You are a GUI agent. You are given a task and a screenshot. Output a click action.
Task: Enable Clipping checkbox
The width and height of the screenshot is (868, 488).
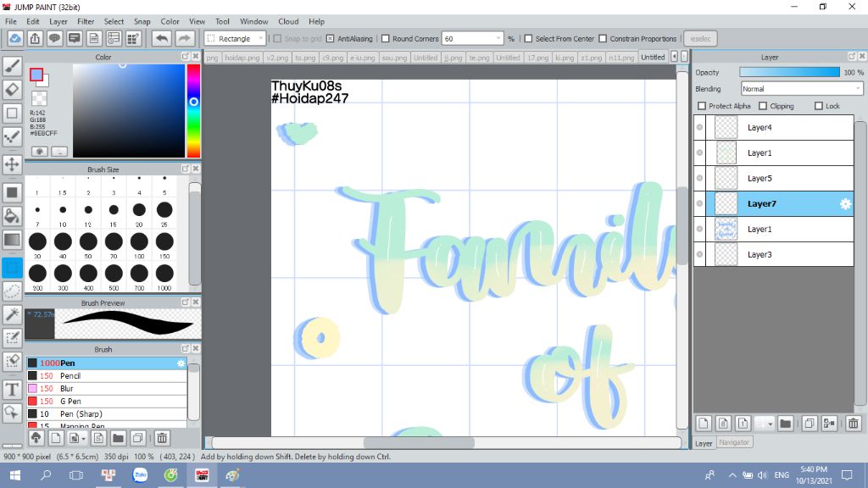click(x=763, y=106)
